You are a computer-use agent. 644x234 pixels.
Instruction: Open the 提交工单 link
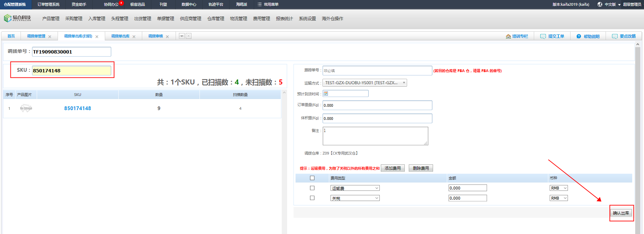tap(556, 36)
